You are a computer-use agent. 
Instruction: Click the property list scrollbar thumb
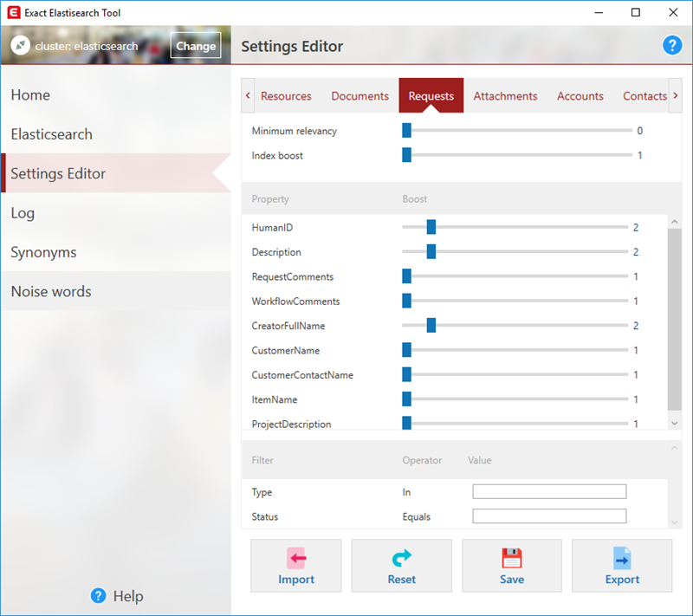pos(675,320)
